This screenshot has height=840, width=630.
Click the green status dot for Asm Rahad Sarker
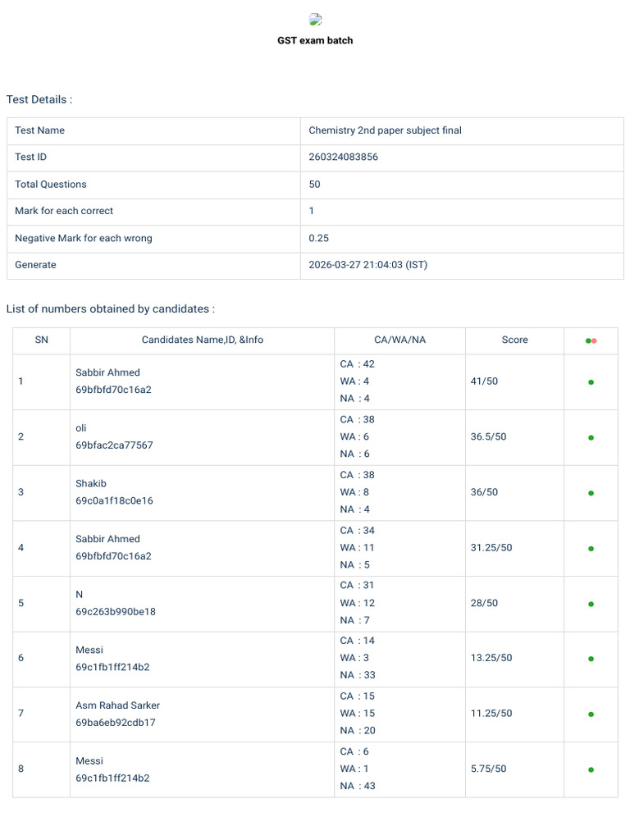(591, 714)
